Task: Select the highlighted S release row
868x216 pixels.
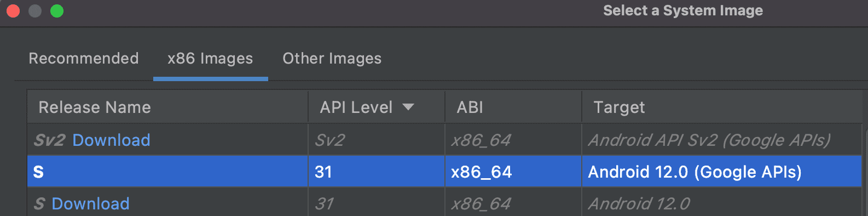Action: tap(444, 172)
